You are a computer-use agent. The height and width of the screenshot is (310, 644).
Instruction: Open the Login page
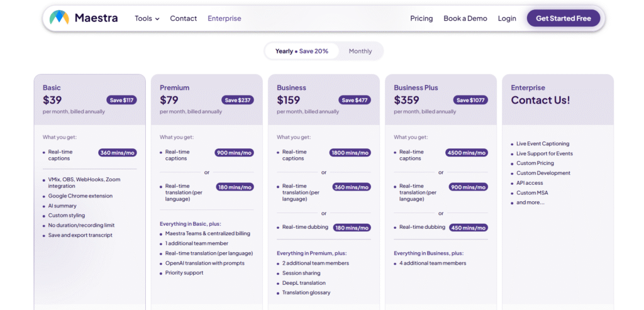pos(507,18)
